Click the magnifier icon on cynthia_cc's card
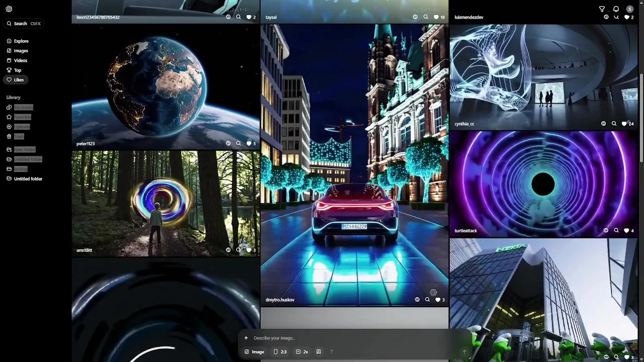Screen dimensions: 644x362 (x=614, y=124)
